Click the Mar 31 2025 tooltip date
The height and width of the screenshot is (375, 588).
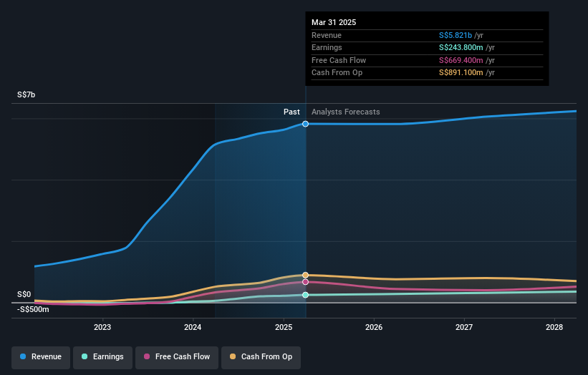click(334, 22)
